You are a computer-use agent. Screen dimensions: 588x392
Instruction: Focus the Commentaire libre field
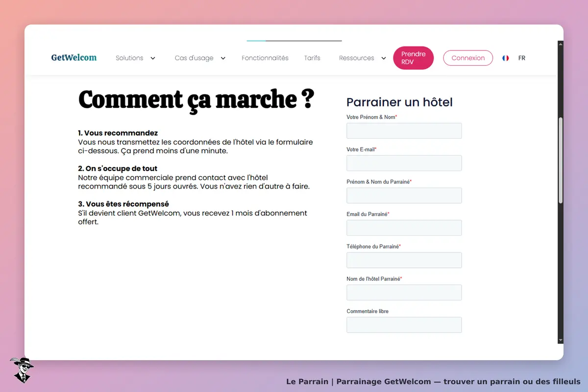pyautogui.click(x=404, y=325)
